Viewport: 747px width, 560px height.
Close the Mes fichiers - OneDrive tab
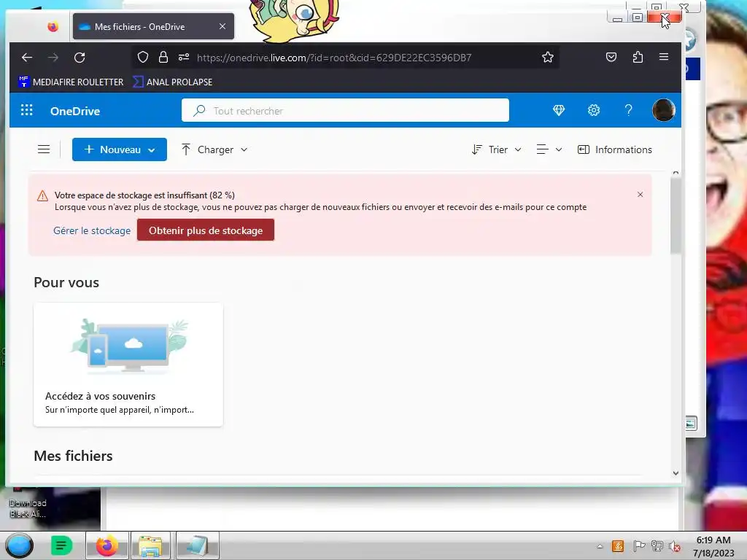coord(222,27)
